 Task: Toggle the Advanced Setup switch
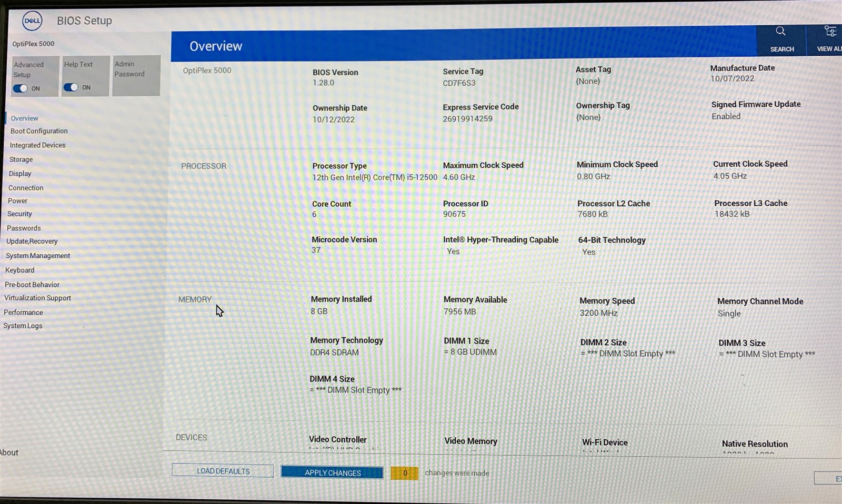[x=21, y=88]
